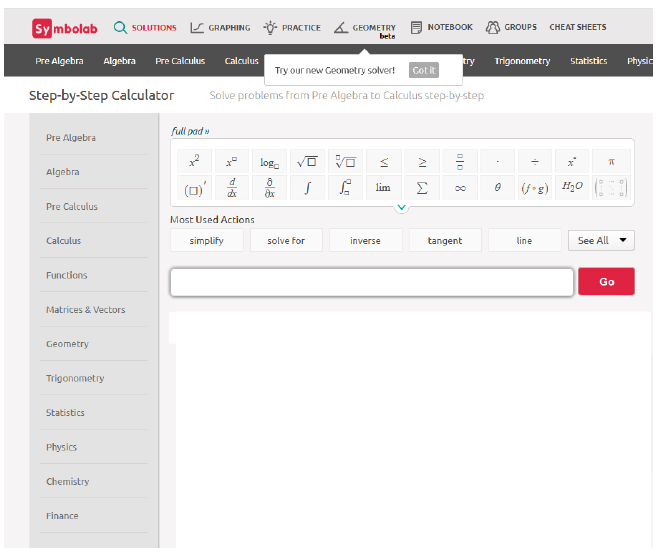Open Matrices & Vectors in sidebar

(x=86, y=310)
